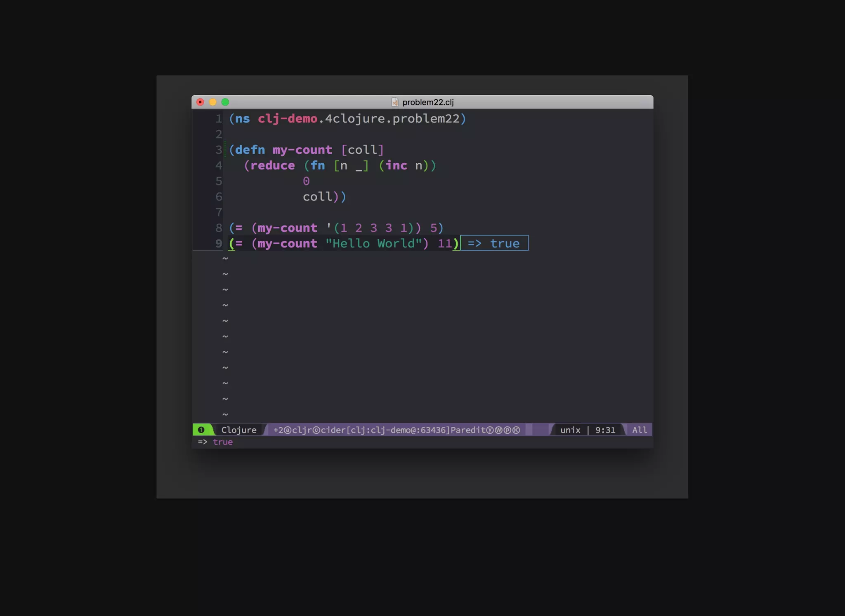This screenshot has height=616, width=845.
Task: Click the All buffer position indicator
Action: click(x=639, y=430)
